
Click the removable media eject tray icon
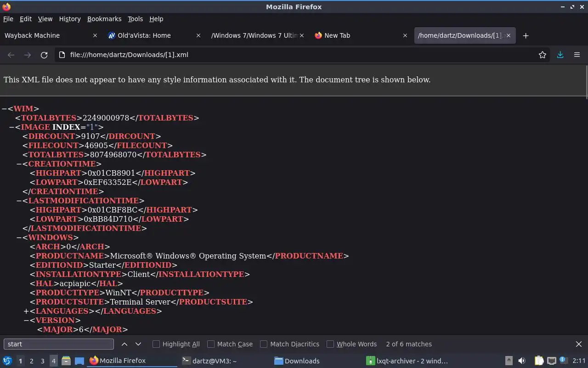coord(509,361)
